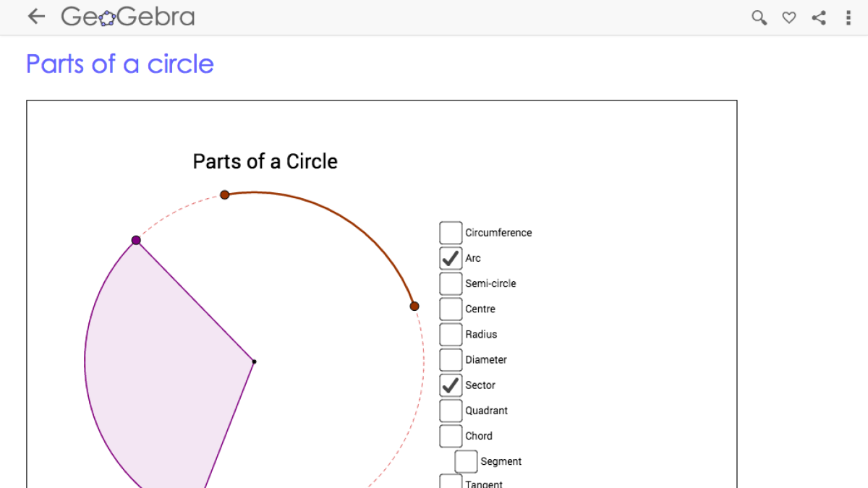Select the purple point on the circle

pos(135,240)
